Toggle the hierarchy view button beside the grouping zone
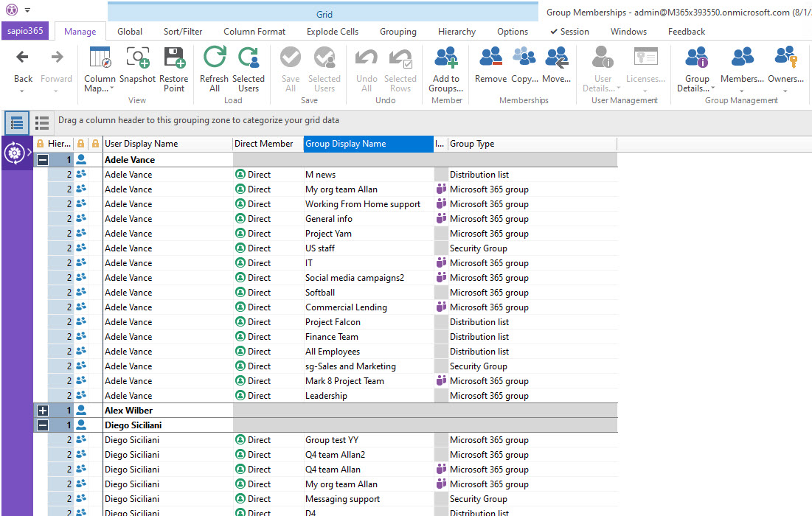 point(17,123)
